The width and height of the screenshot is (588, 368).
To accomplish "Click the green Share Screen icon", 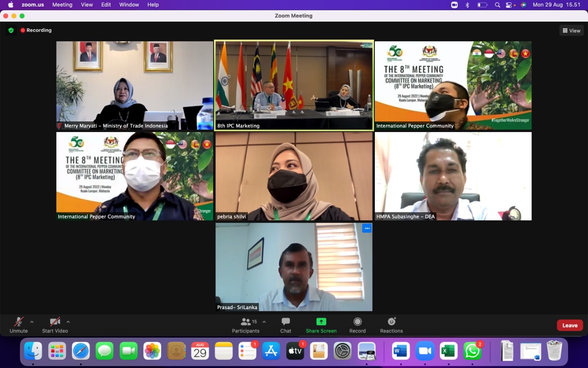I will click(321, 322).
